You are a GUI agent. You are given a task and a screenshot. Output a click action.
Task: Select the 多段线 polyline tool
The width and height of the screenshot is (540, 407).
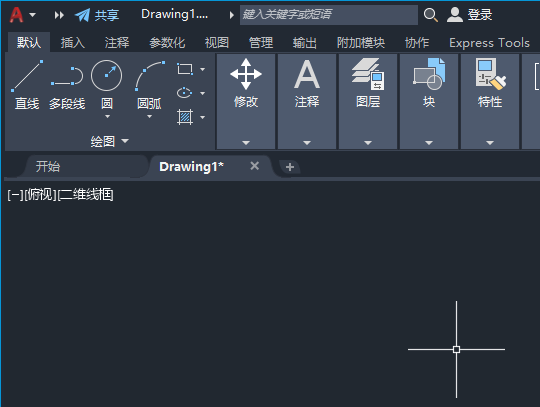(x=67, y=85)
